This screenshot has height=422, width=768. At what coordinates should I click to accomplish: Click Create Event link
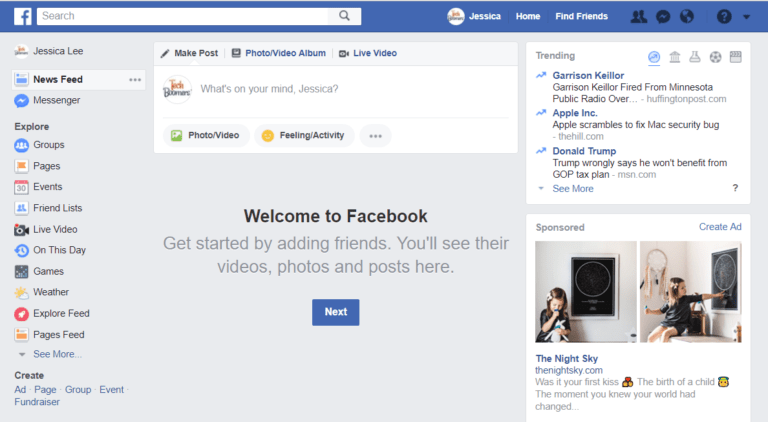[x=112, y=390]
